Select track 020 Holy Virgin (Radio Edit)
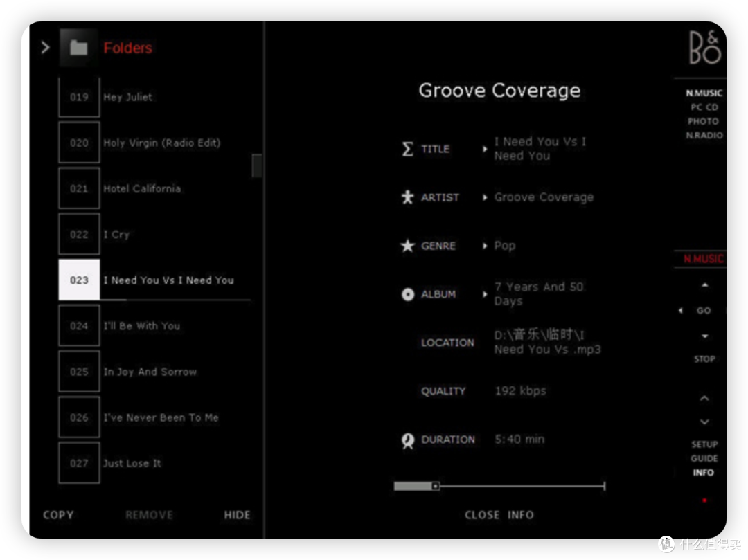 pyautogui.click(x=154, y=143)
